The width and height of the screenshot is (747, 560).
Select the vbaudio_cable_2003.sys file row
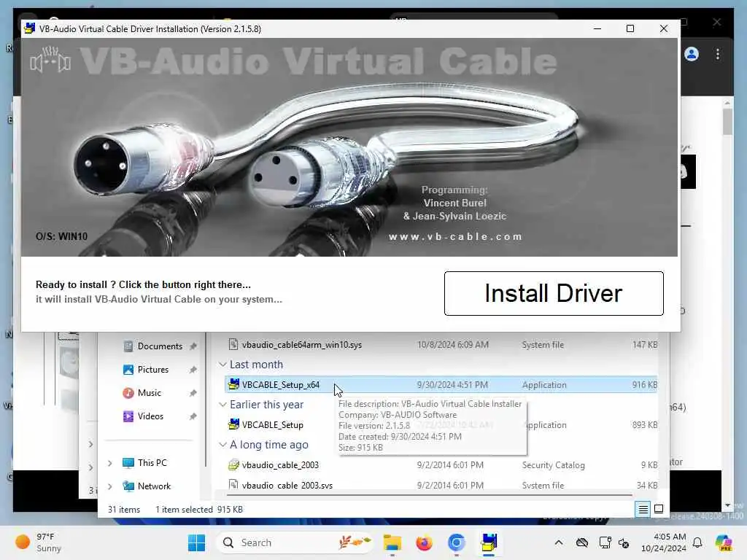441,485
